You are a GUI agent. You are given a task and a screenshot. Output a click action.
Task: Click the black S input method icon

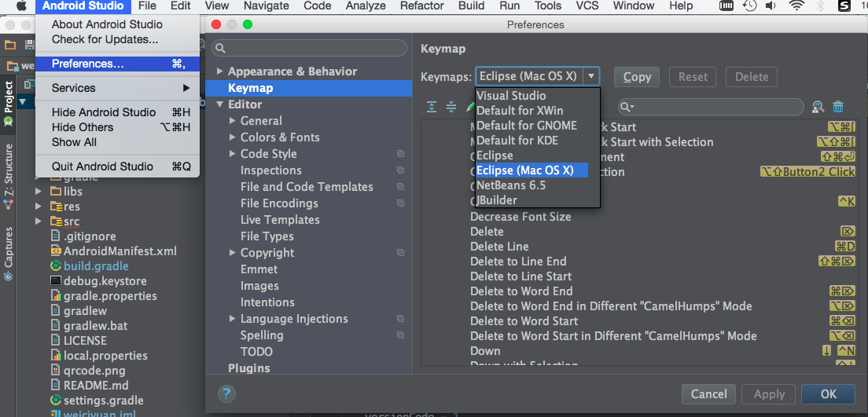click(x=844, y=6)
